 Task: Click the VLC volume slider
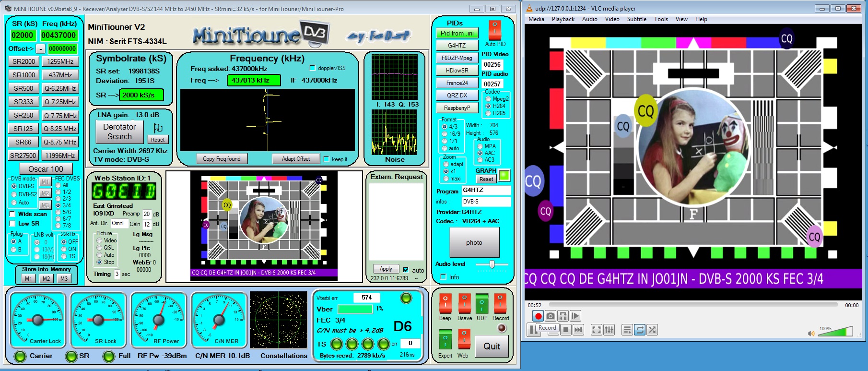click(x=836, y=332)
